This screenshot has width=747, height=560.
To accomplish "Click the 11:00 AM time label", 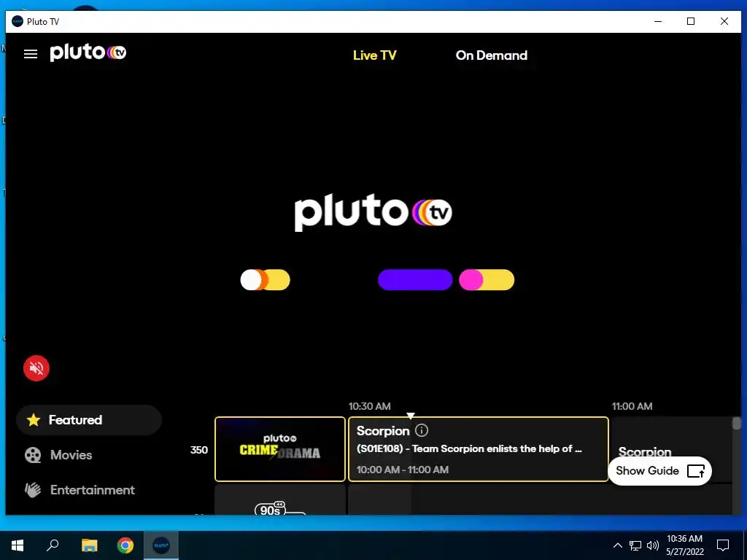I will (x=632, y=406).
